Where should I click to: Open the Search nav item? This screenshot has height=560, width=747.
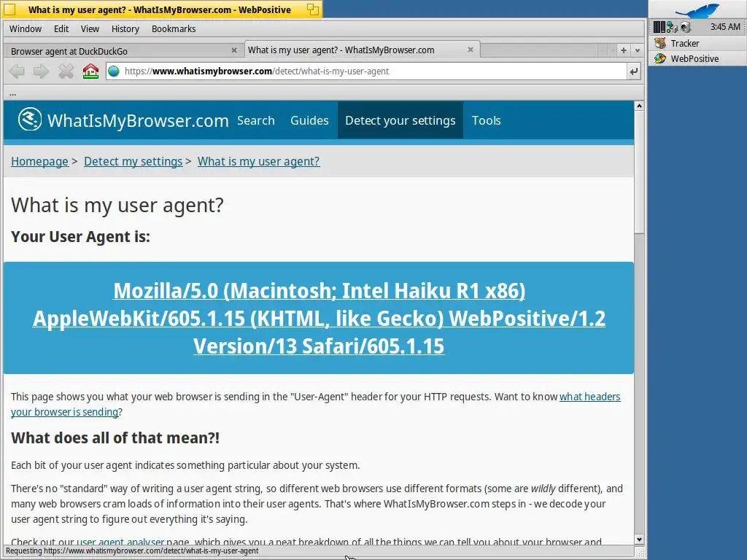pos(256,120)
